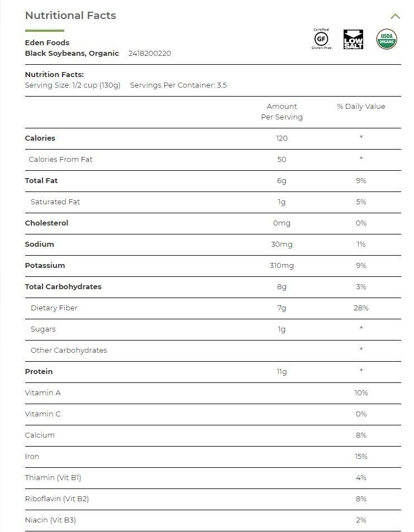The image size is (414, 532).
Task: Click Servings Per Container 3.5 text
Action: pos(178,85)
